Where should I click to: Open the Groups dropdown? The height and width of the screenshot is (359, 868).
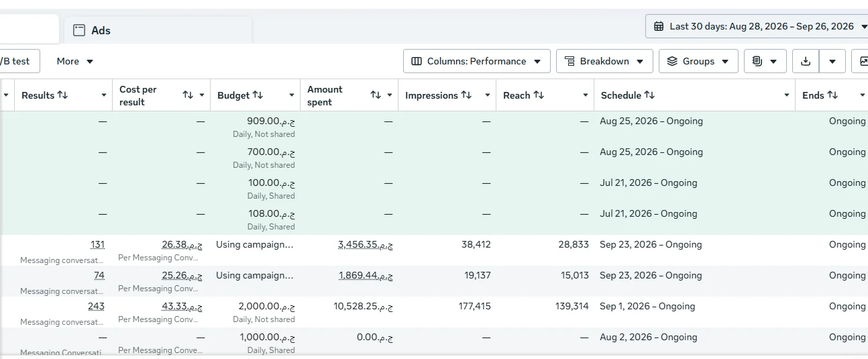[698, 61]
